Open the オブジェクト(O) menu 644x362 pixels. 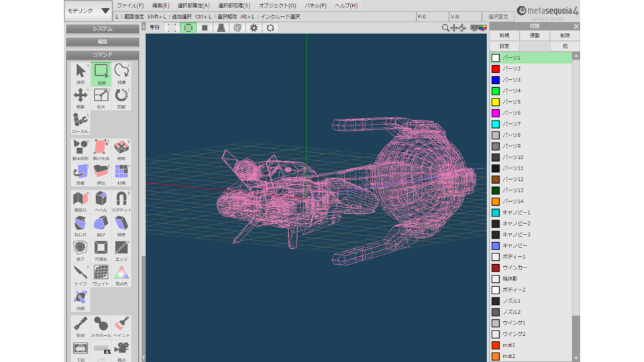point(277,5)
